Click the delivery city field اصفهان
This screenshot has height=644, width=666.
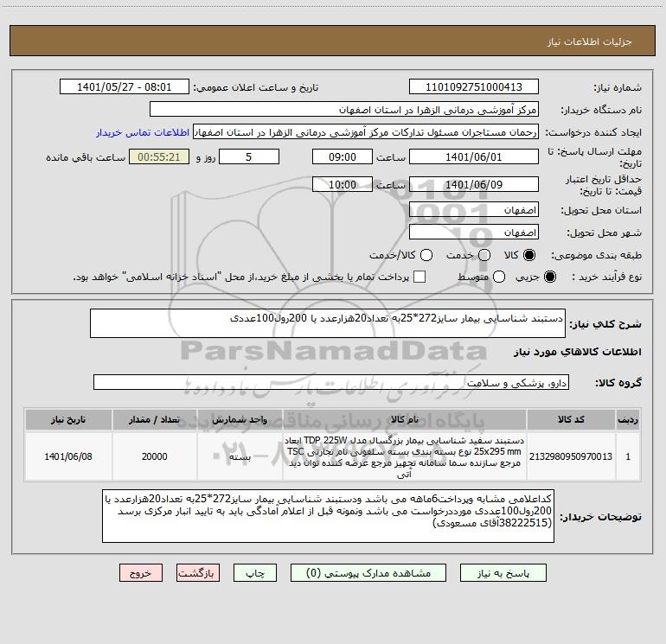pyautogui.click(x=474, y=233)
